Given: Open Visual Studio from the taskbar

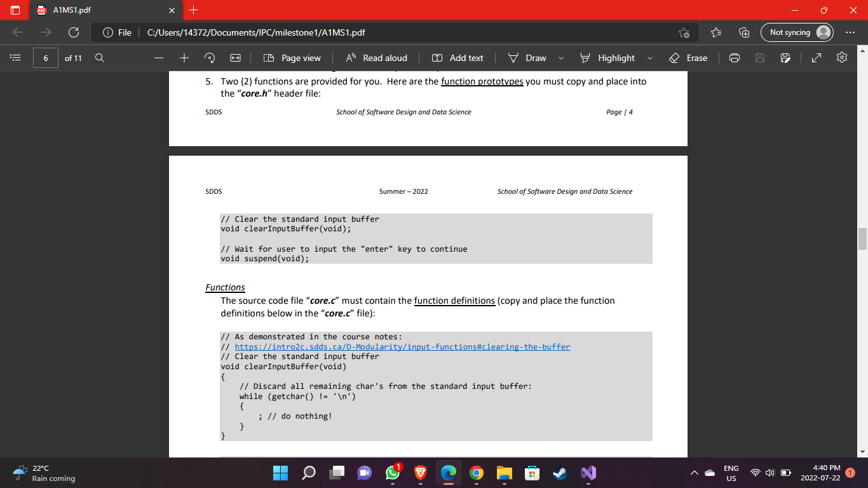Looking at the screenshot, I should pyautogui.click(x=588, y=473).
